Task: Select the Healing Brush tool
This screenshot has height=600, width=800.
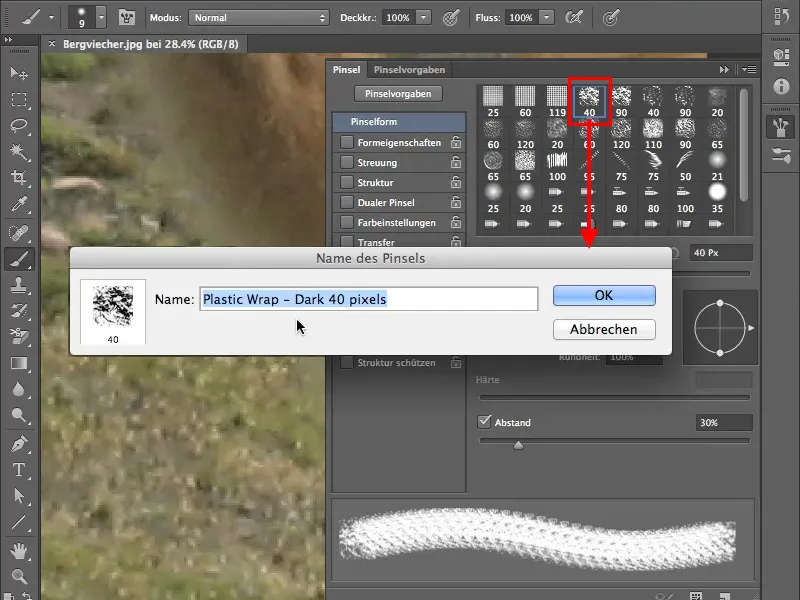Action: click(19, 233)
